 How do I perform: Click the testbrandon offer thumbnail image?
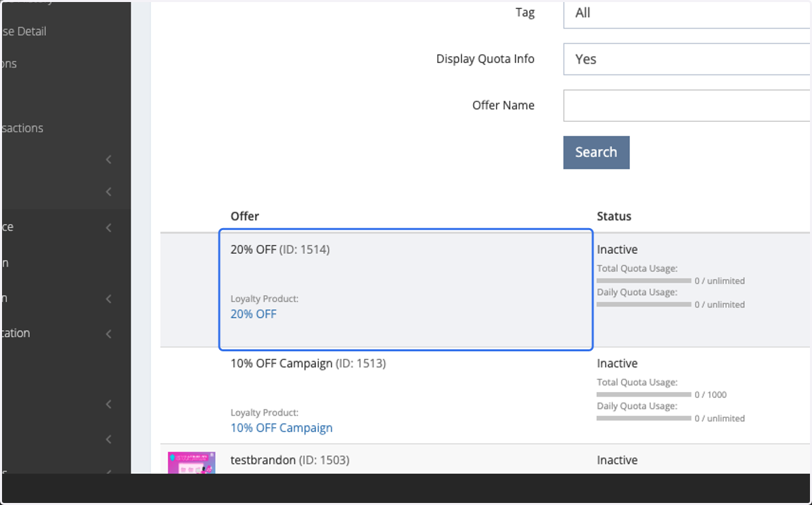tap(191, 463)
